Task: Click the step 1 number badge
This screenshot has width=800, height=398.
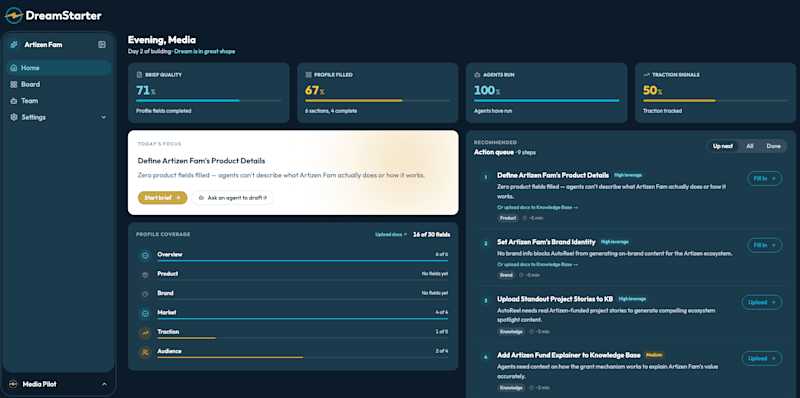Action: click(485, 177)
